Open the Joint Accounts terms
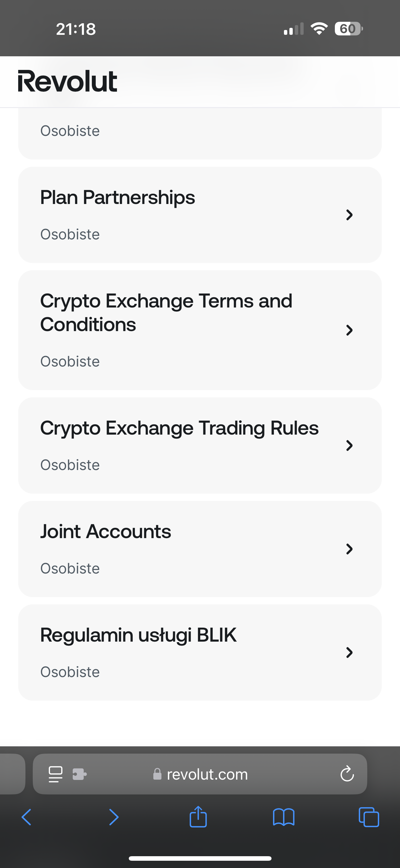This screenshot has width=400, height=868. coord(105,532)
